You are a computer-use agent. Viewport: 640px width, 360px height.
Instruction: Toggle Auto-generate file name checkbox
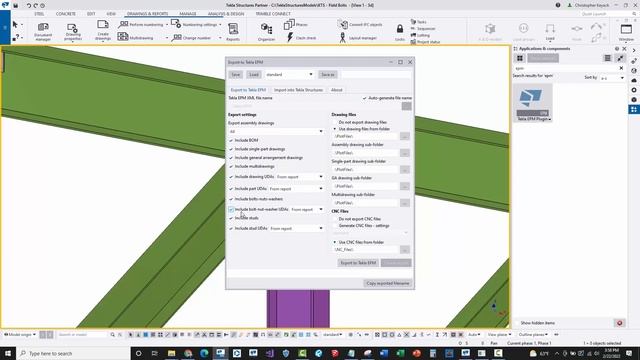(x=364, y=98)
